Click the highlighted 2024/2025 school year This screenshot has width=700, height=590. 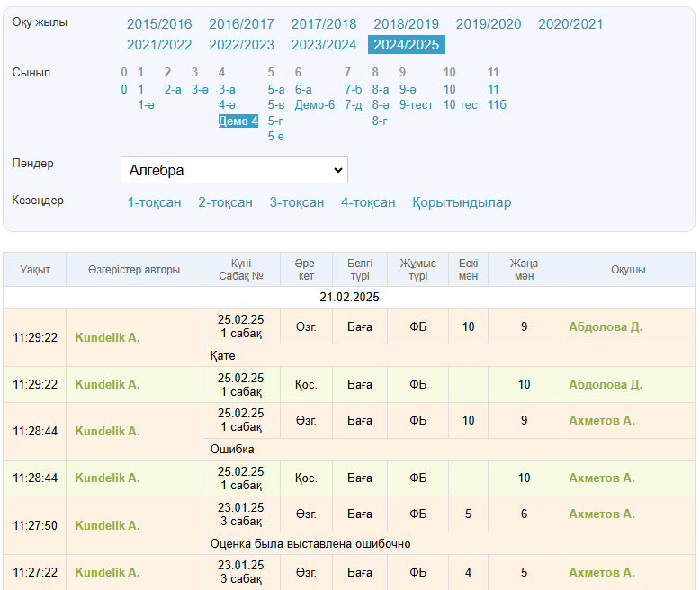click(407, 44)
